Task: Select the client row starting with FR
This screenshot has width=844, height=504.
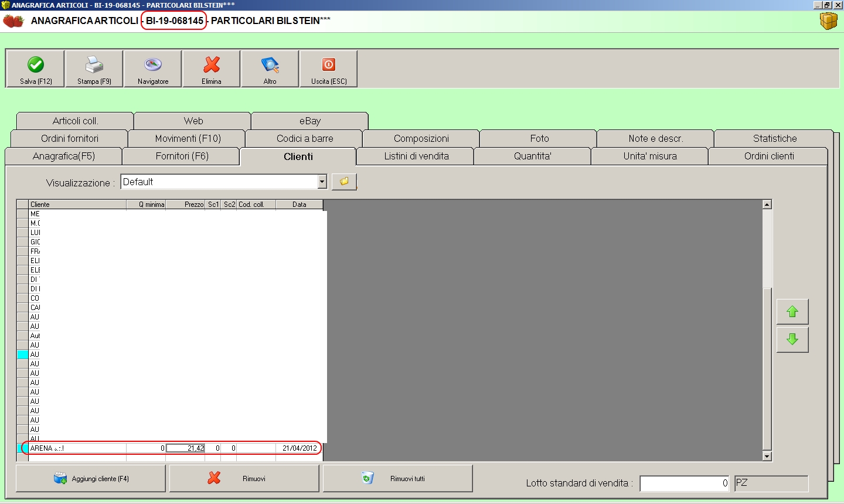Action: click(x=35, y=251)
